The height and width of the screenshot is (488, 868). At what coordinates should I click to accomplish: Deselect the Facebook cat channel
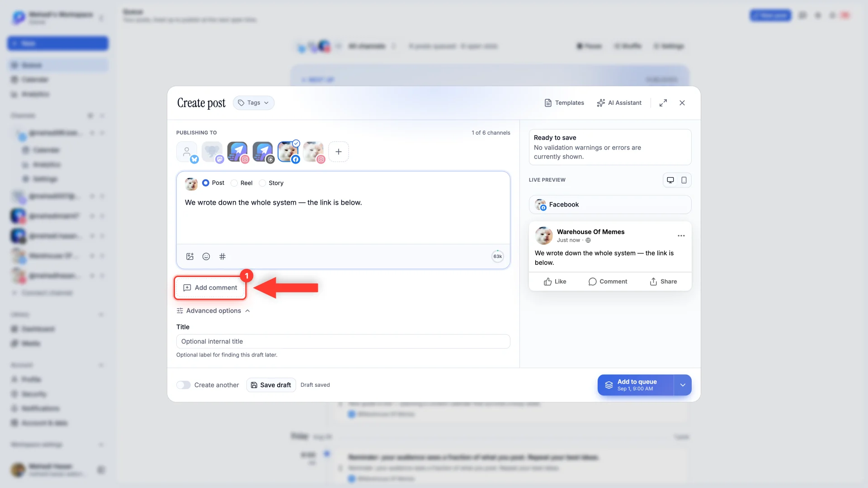pos(288,152)
